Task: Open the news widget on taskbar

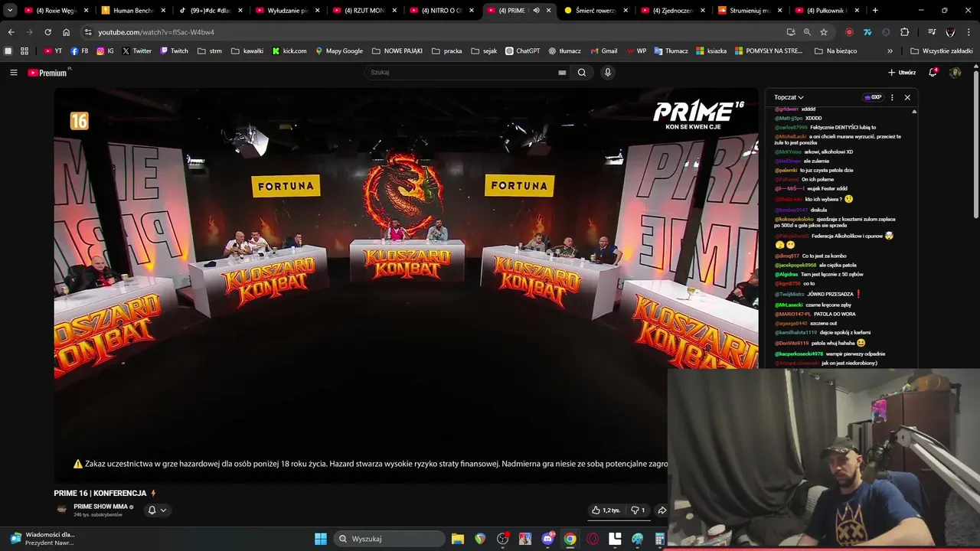Action: (x=42, y=539)
